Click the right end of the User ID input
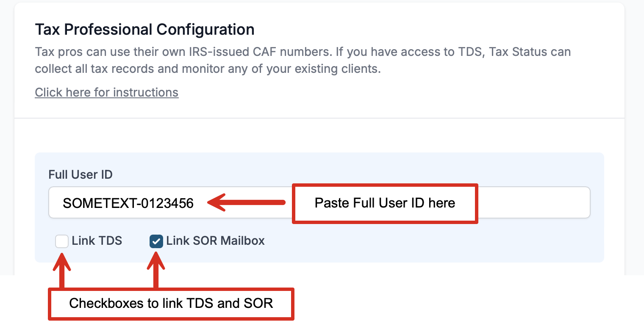Image resolution: width=644 pixels, height=321 pixels. (551, 203)
